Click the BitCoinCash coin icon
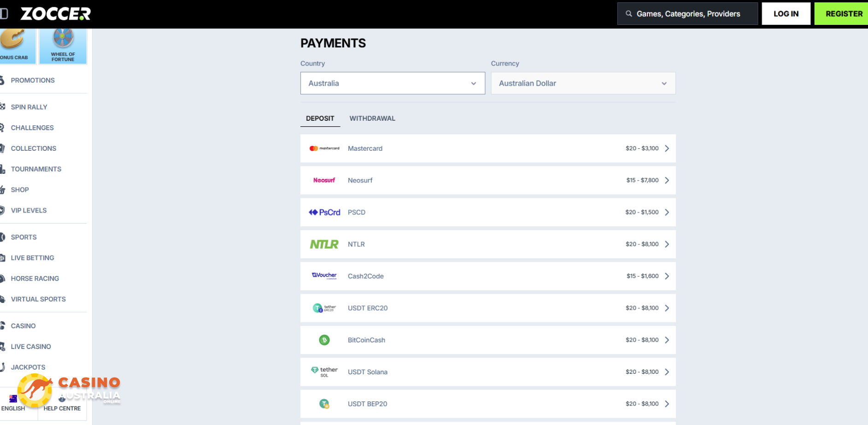 pos(324,340)
